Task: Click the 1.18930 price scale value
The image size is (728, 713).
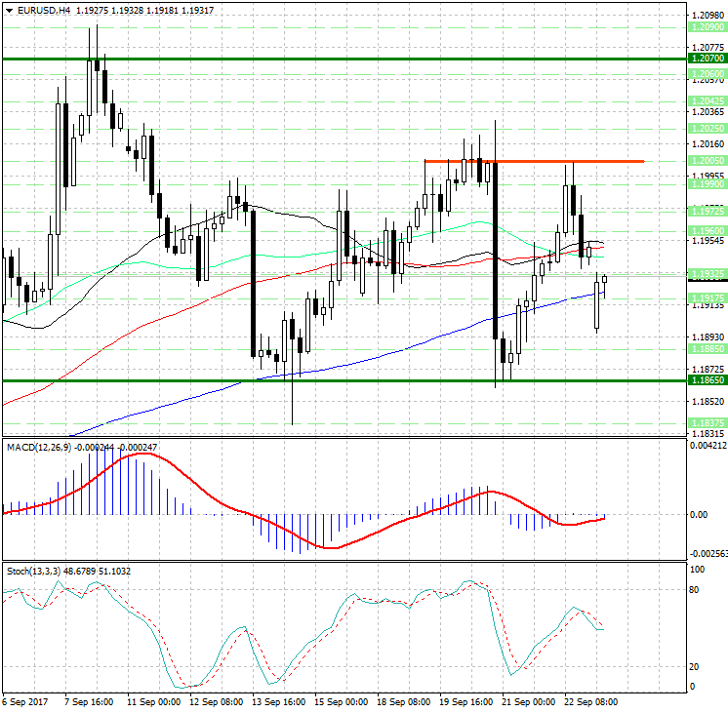Action: click(x=708, y=337)
